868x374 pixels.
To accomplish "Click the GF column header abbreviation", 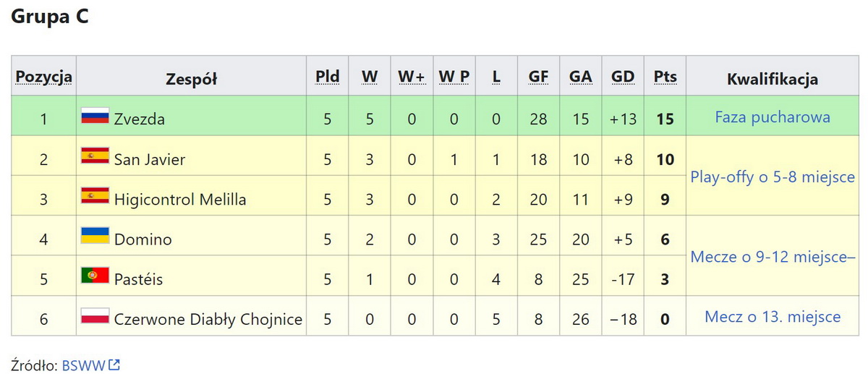I will point(538,77).
